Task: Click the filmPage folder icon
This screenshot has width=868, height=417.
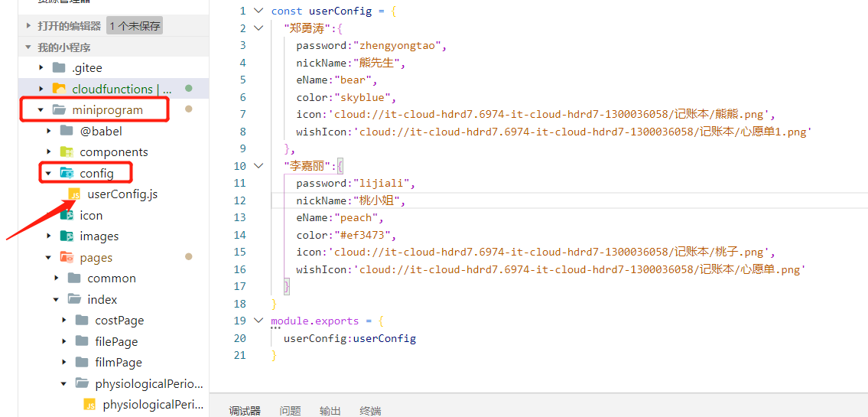Action: 81,362
